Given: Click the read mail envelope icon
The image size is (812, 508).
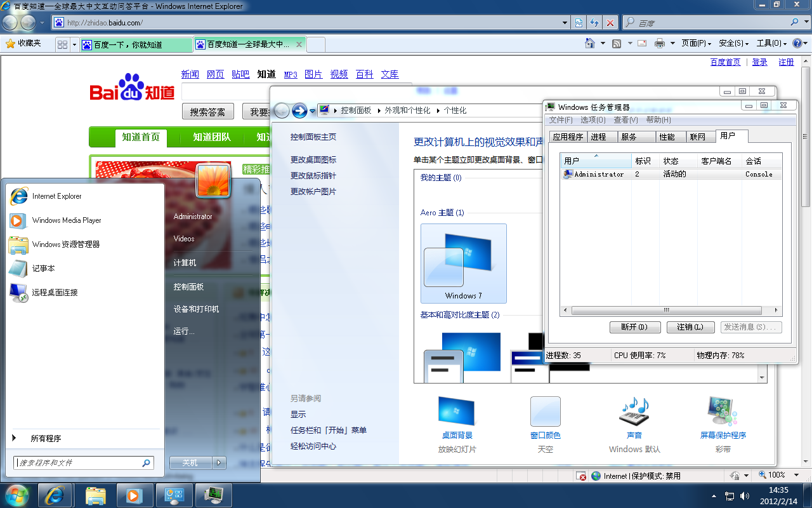Looking at the screenshot, I should pos(642,43).
